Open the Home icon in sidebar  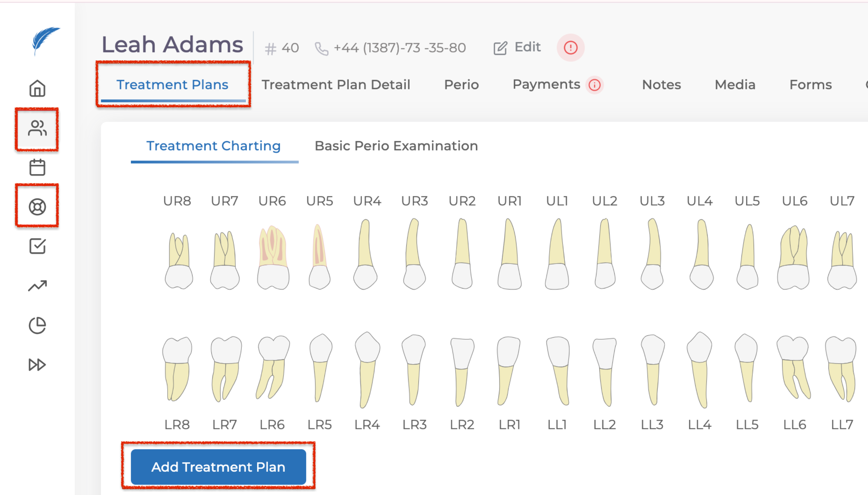click(x=37, y=88)
